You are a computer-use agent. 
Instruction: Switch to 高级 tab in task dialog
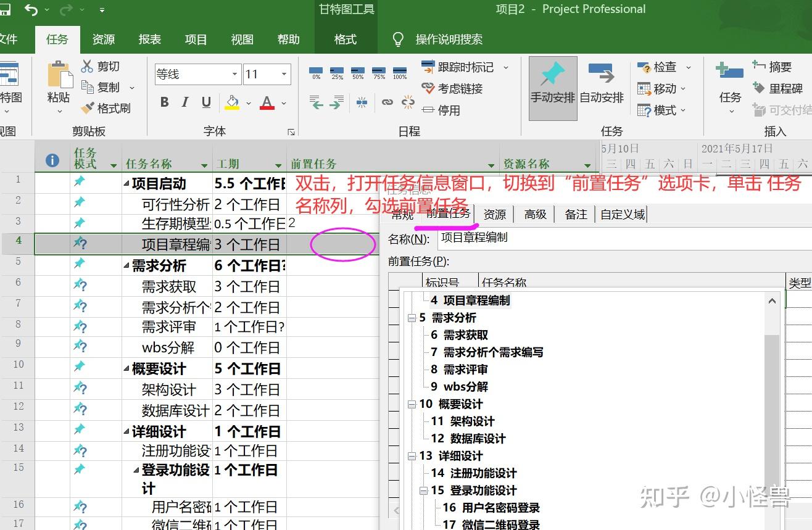[x=536, y=214]
